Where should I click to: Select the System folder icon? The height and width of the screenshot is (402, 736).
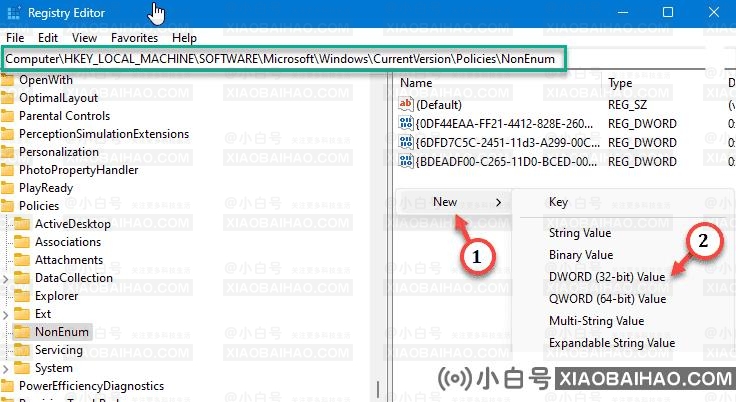[x=22, y=368]
